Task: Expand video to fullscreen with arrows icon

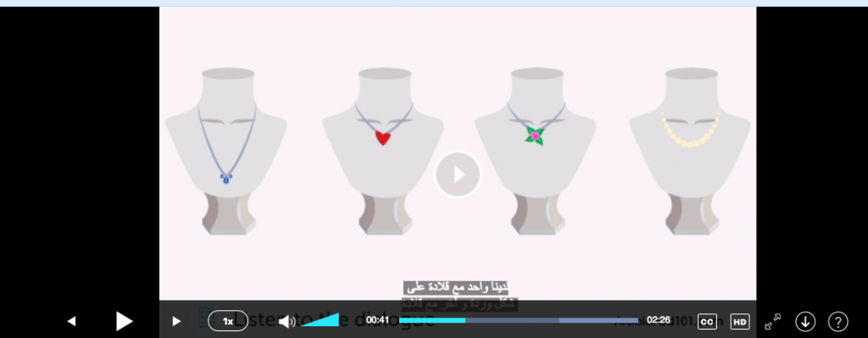Action: [x=773, y=321]
